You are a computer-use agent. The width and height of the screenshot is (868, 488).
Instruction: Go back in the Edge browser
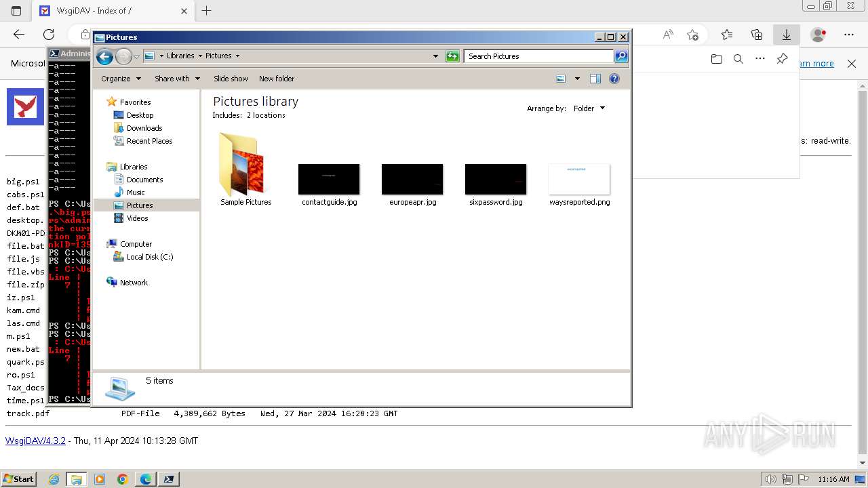[x=19, y=35]
